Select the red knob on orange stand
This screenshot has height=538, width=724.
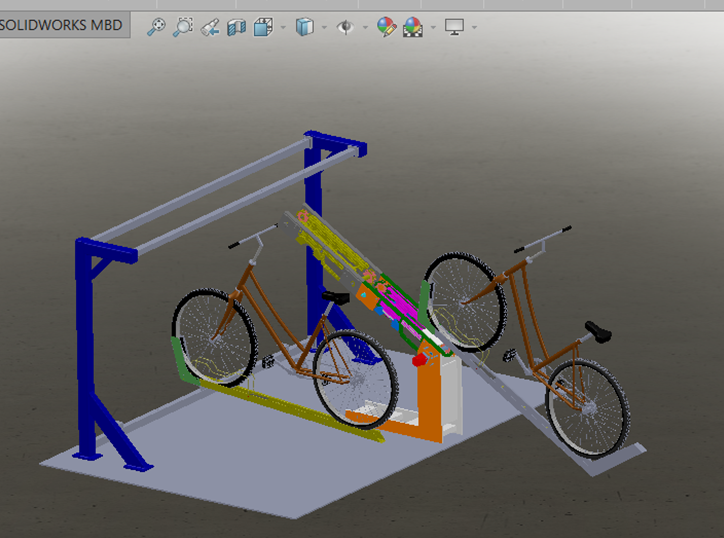[x=419, y=359]
